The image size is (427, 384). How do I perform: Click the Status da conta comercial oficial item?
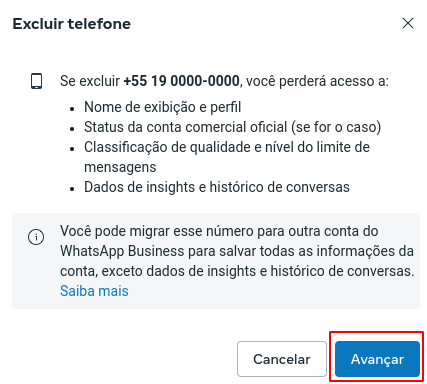point(232,127)
